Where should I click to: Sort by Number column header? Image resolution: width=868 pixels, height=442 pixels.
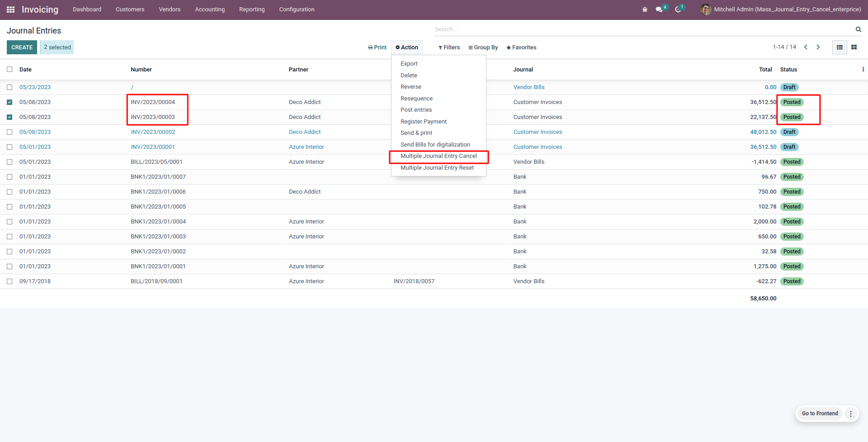(141, 70)
